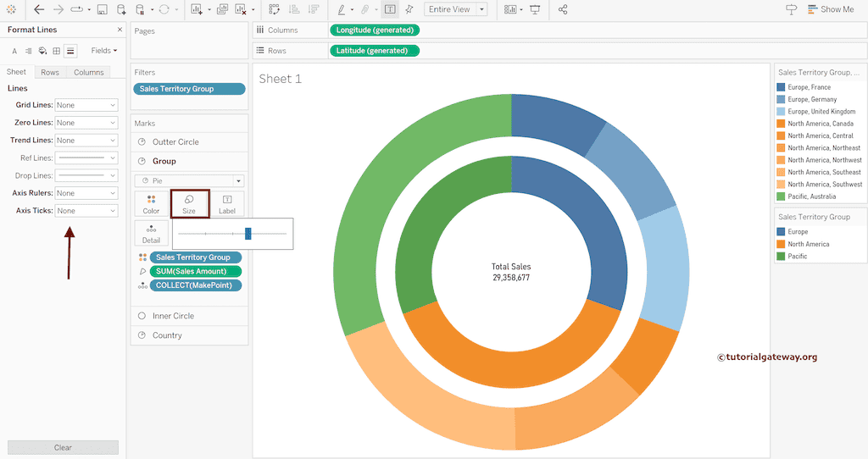Open the Ref Lines dropdown

pos(86,158)
